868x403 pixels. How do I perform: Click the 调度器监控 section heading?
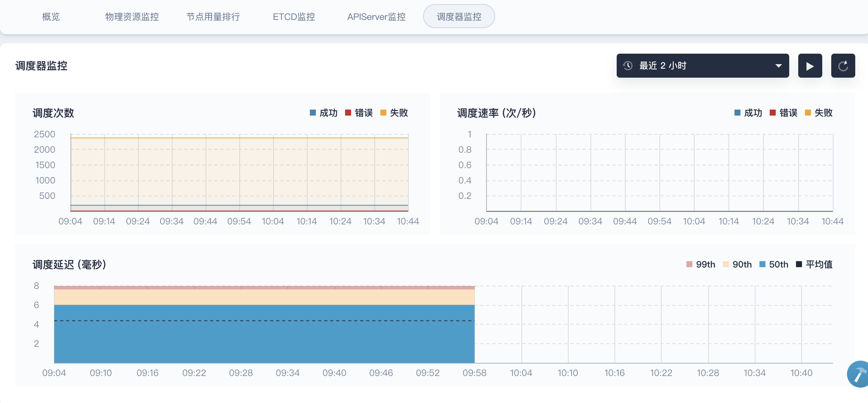[x=41, y=66]
